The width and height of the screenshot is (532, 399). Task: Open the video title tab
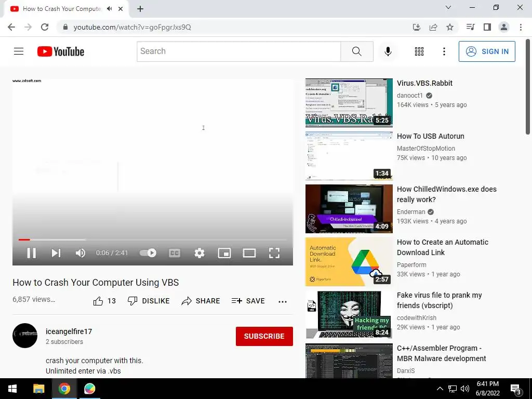62,9
